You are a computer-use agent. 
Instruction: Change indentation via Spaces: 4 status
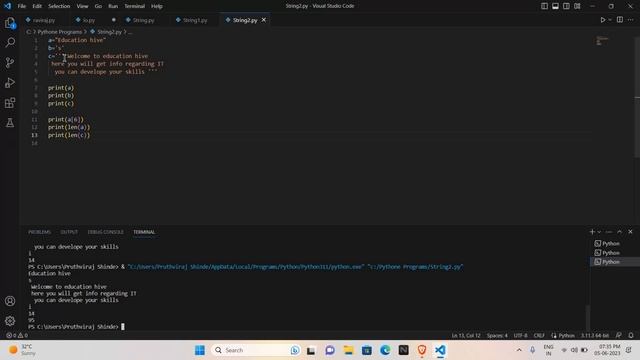497,336
